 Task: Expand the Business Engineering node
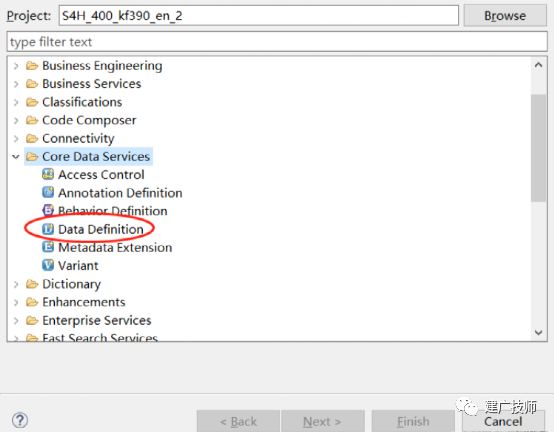pos(16,66)
